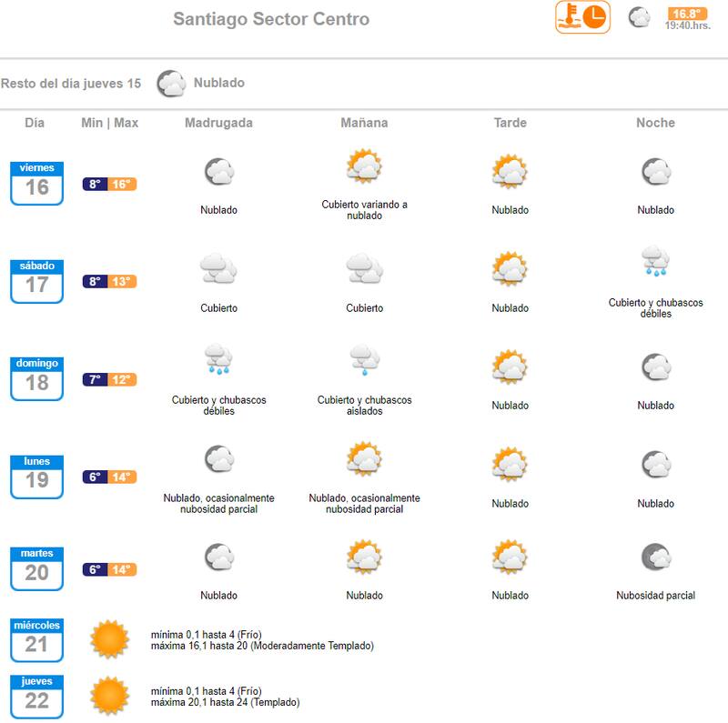
Task: Click Thursday 22 sunny icon
Action: pos(109,696)
